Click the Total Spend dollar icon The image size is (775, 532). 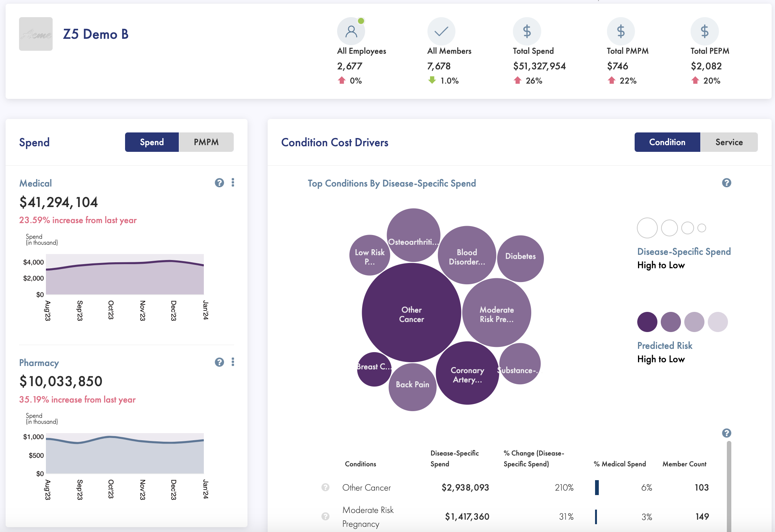point(527,31)
